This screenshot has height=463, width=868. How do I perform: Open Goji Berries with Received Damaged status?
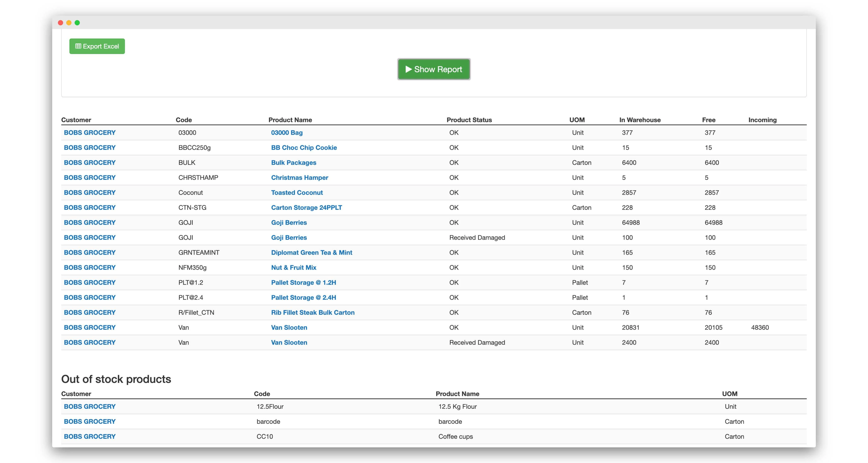click(289, 237)
